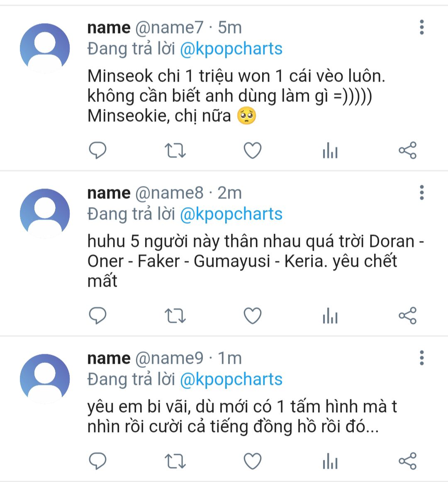Retweet the @name8 tweet about Faker
This screenshot has width=448, height=482.
[x=175, y=316]
